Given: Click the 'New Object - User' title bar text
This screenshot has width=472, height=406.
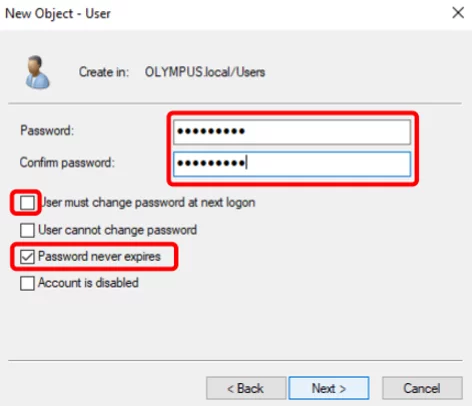Looking at the screenshot, I should click(x=58, y=14).
